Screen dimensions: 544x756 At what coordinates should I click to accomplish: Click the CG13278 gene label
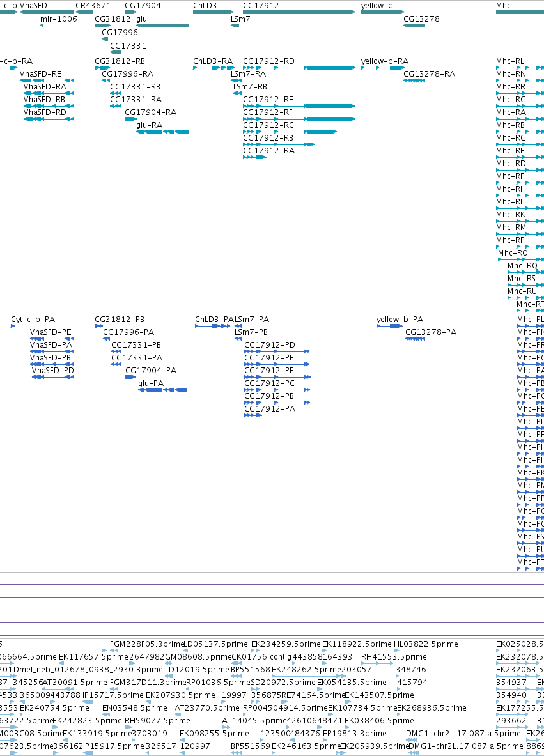point(421,19)
